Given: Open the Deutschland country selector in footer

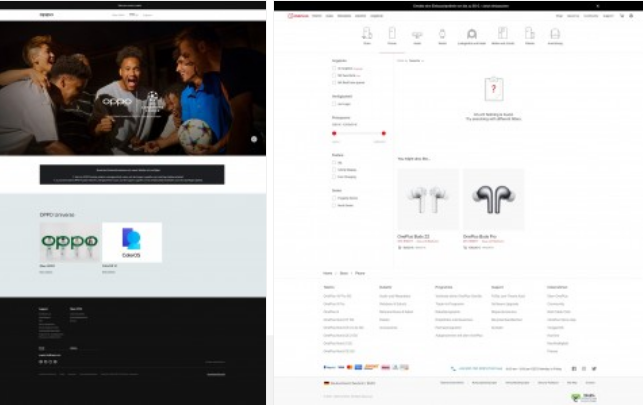Looking at the screenshot, I should (344, 383).
